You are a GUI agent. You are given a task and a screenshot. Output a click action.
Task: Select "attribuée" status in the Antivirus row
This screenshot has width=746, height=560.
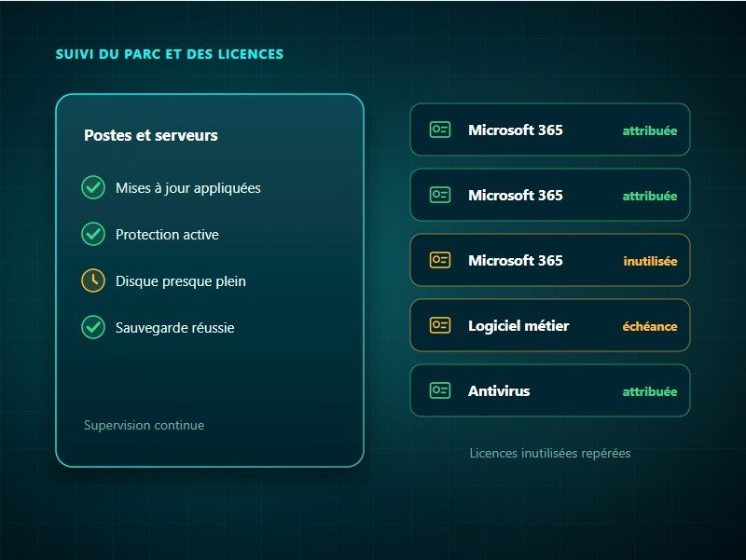click(x=650, y=391)
